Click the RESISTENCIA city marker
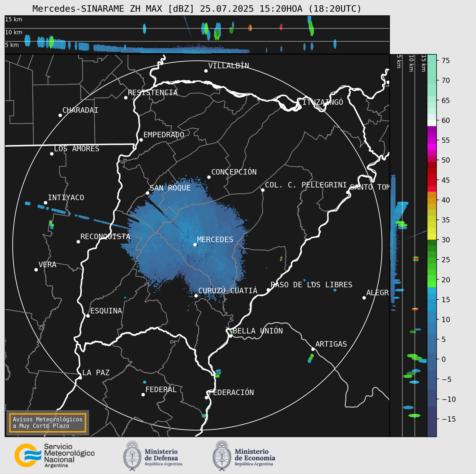The image size is (476, 474). tap(126, 98)
